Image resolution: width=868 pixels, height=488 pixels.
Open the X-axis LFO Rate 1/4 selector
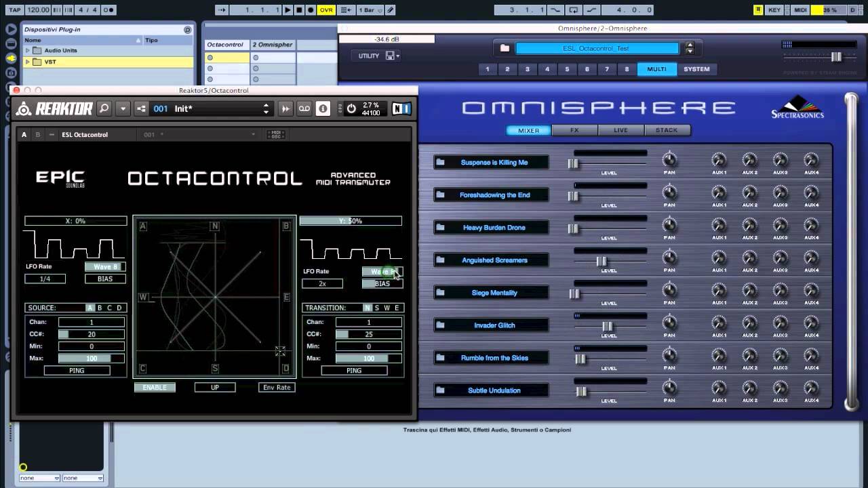click(x=45, y=279)
